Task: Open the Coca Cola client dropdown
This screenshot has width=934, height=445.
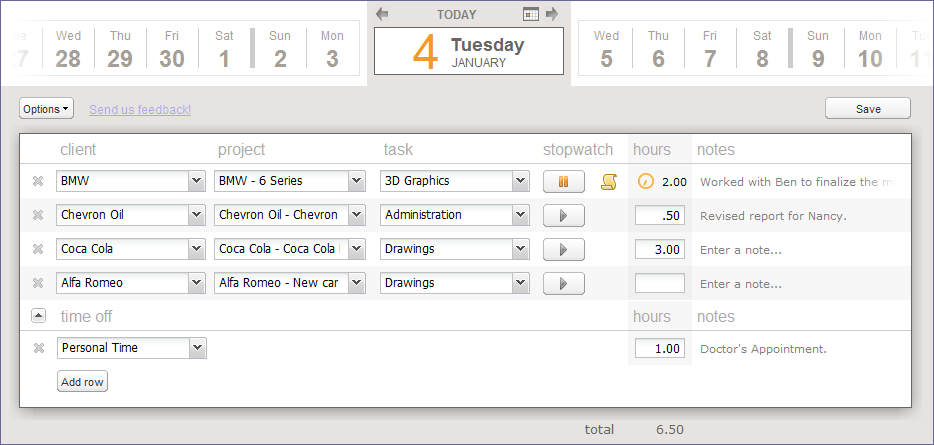Action: click(197, 249)
